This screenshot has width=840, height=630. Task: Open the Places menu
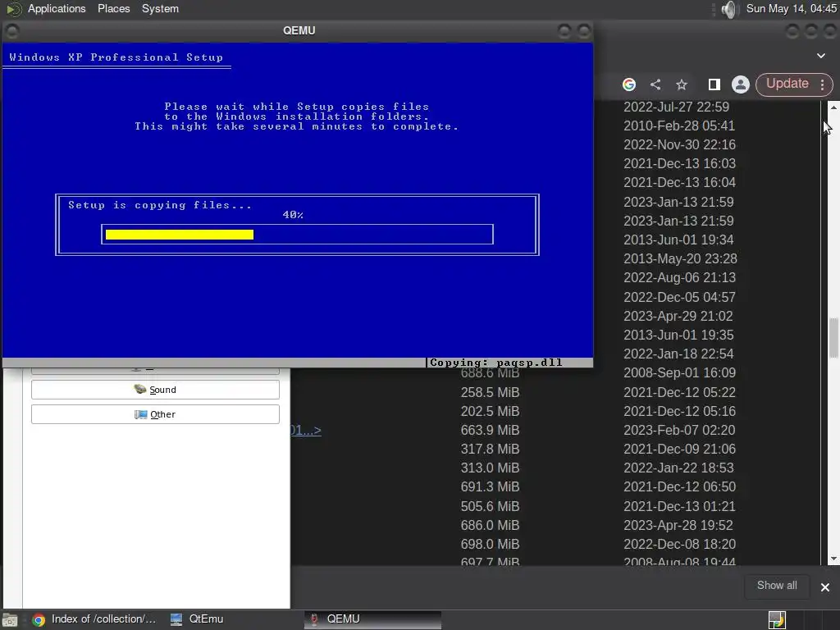113,8
